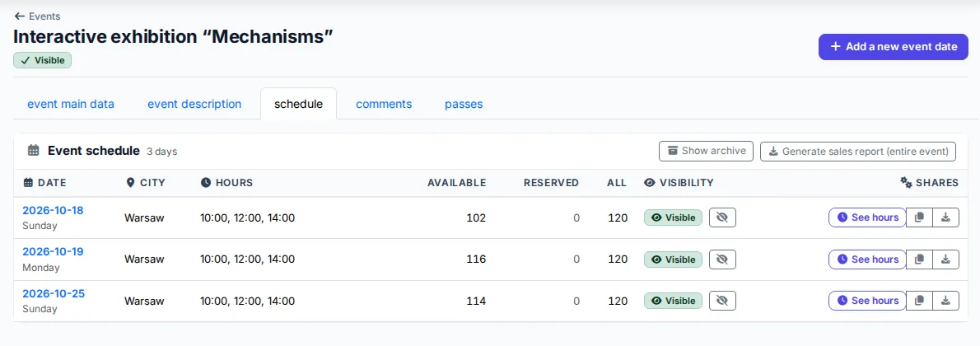Click the HOURS column header
The height and width of the screenshot is (346, 980).
click(226, 183)
